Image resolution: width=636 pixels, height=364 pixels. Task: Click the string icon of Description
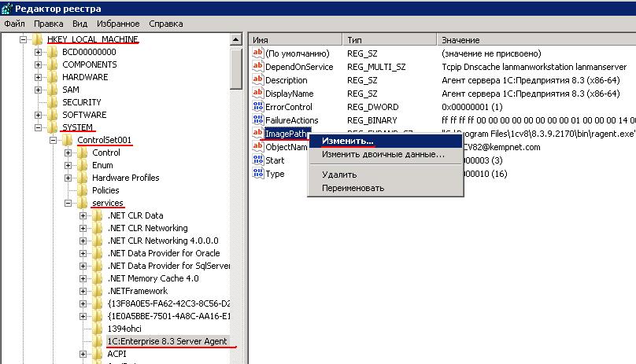[257, 80]
